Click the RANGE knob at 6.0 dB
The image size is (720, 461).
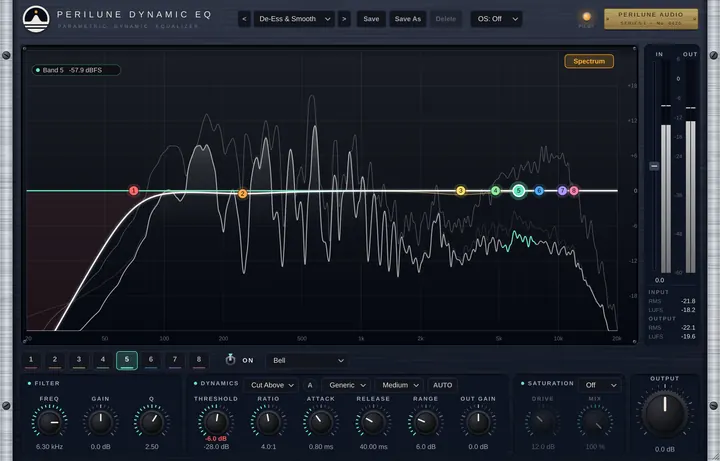click(426, 422)
